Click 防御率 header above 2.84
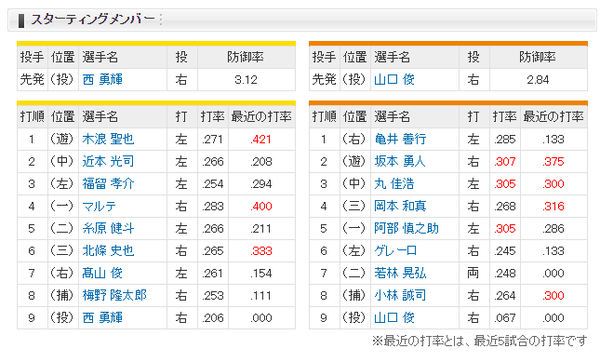 tap(538, 57)
